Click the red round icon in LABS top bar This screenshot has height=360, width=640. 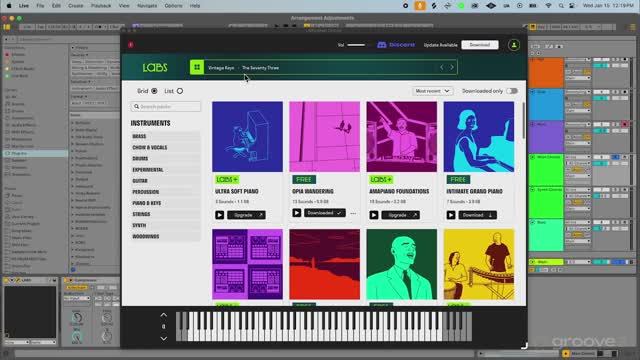tap(131, 44)
